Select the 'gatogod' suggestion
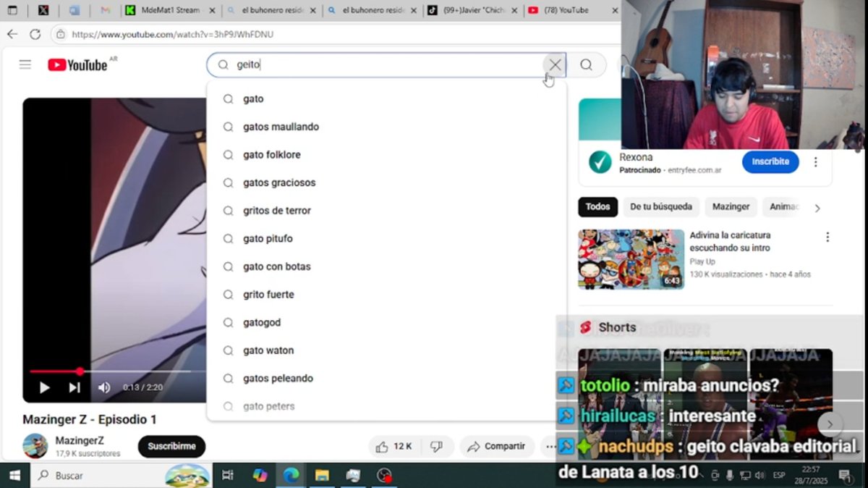This screenshot has height=488, width=868. click(x=387, y=322)
